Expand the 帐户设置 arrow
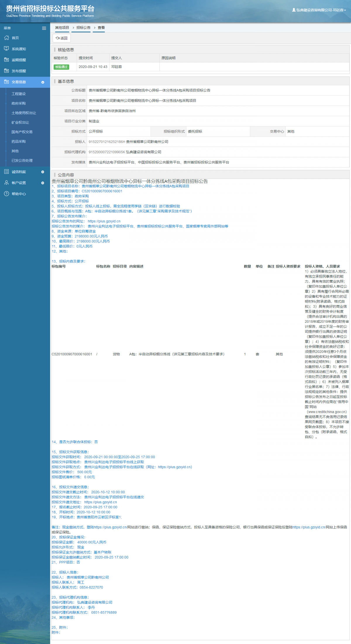Image resolution: width=351 pixels, height=644 pixels. [x=43, y=183]
